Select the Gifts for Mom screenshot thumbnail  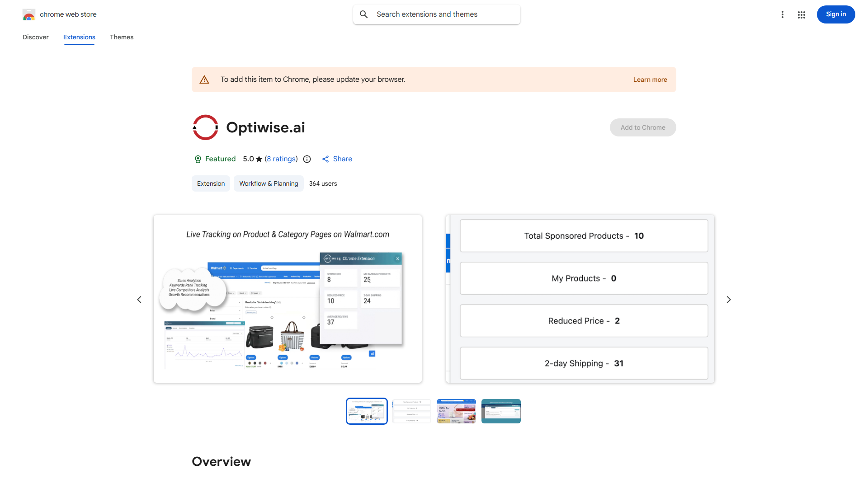pos(456,411)
